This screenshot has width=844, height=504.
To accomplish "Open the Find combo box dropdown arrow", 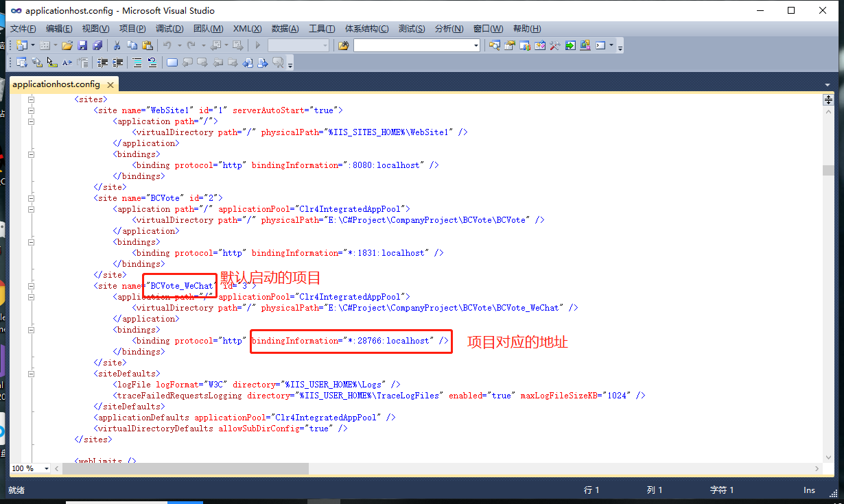I will tap(476, 45).
